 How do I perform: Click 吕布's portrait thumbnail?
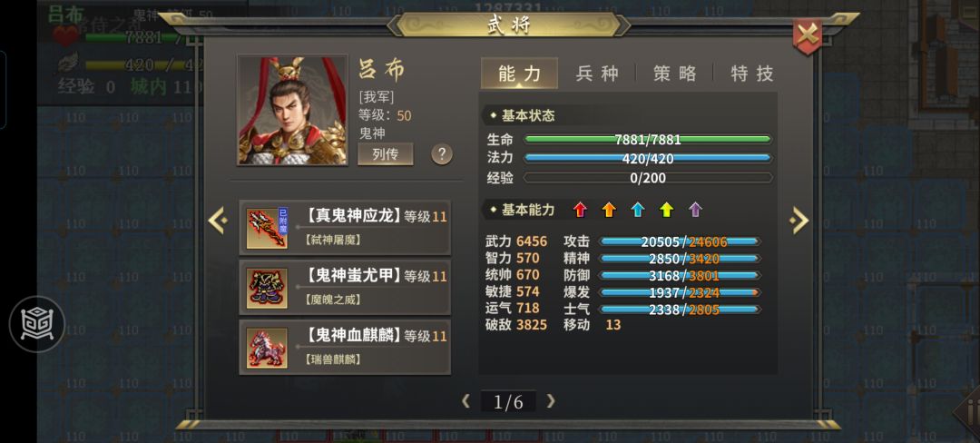292,110
